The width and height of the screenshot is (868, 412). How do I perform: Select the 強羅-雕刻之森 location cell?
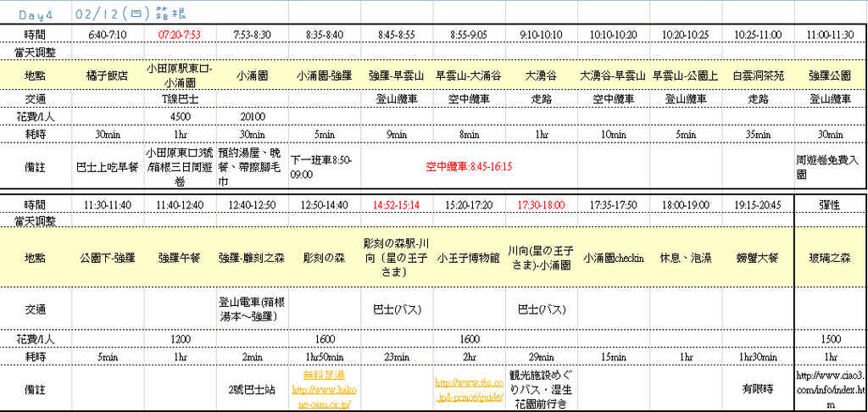click(252, 258)
